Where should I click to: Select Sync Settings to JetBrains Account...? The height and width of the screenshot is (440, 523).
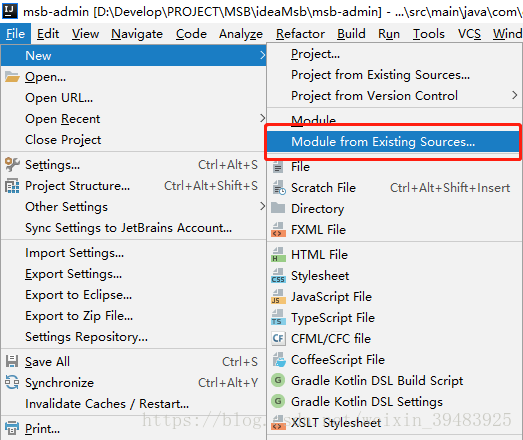(133, 228)
